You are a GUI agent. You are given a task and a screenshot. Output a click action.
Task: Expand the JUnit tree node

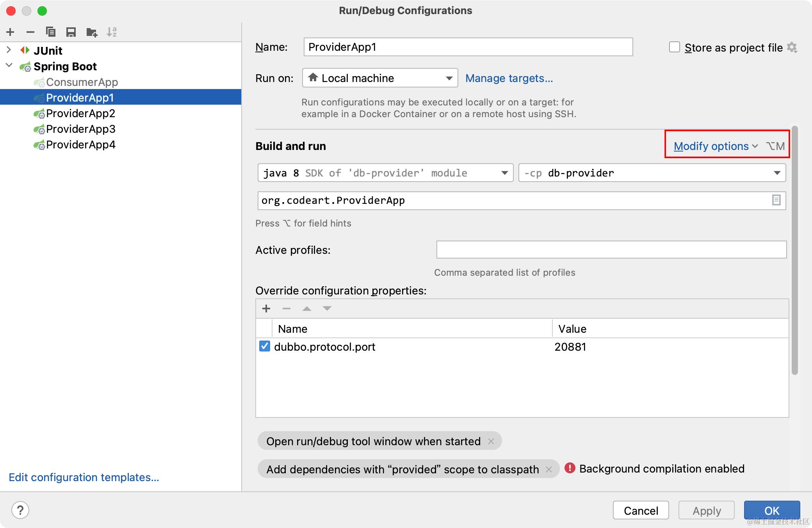[9, 50]
